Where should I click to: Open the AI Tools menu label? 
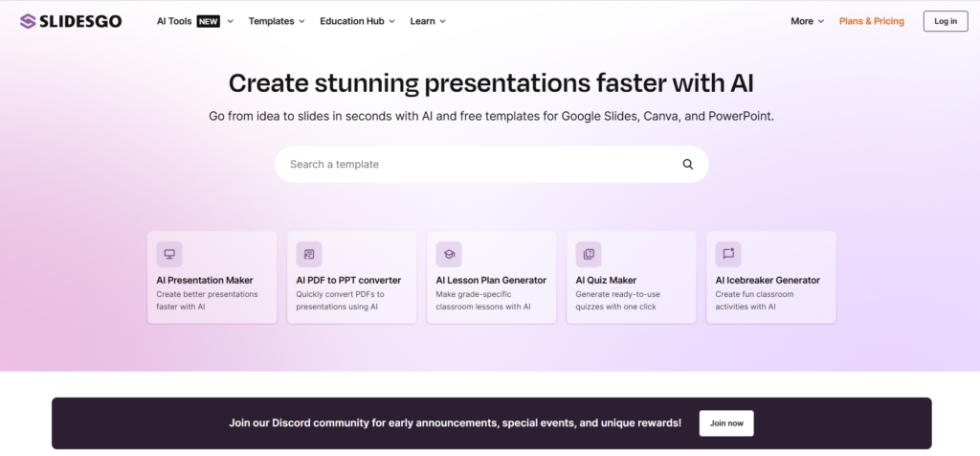pyautogui.click(x=174, y=21)
